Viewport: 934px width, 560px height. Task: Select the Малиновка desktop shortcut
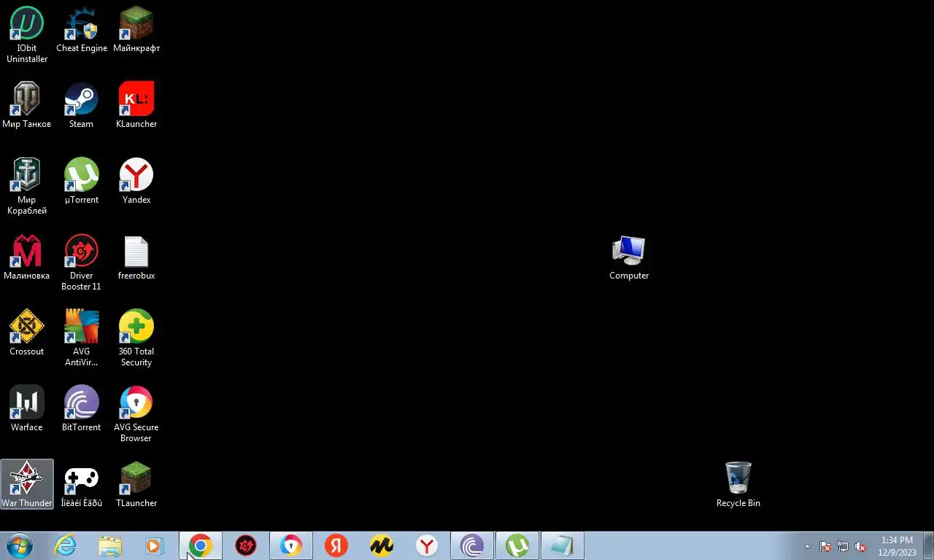point(27,257)
